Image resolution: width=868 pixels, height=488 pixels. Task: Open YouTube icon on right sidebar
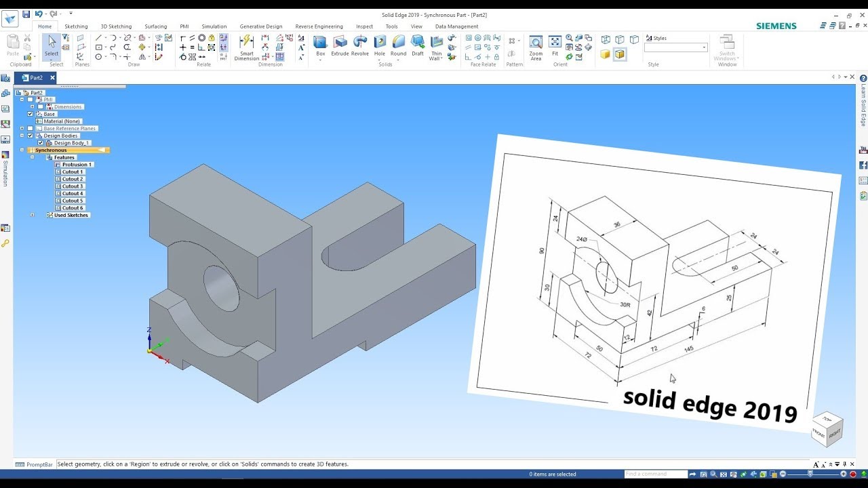pos(863,150)
